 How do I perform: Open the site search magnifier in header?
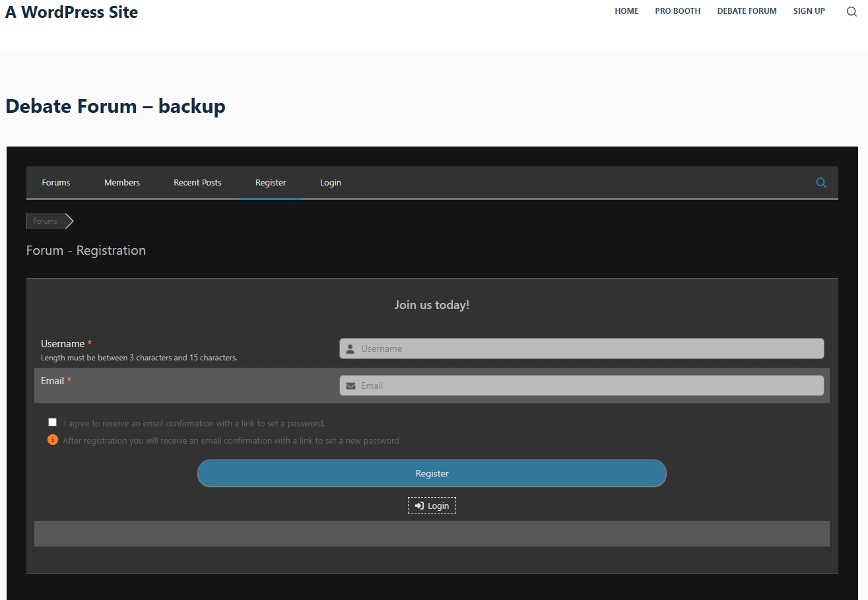tap(851, 11)
